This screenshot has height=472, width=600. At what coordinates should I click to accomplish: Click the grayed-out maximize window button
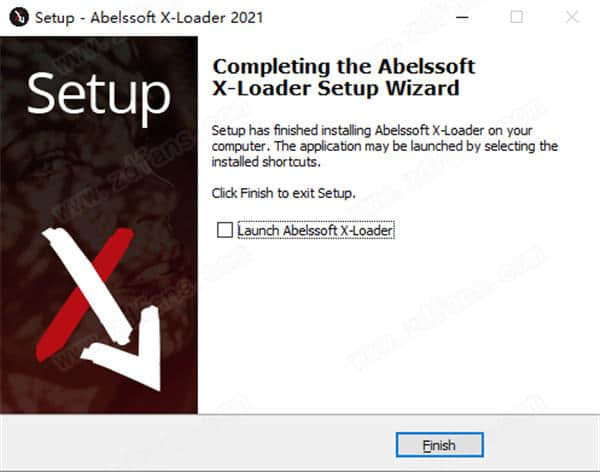click(517, 17)
